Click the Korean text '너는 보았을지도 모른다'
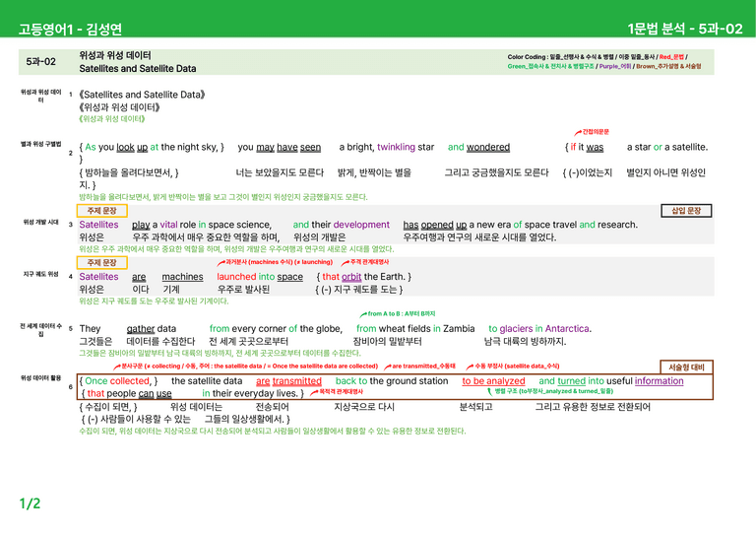The width and height of the screenshot is (756, 535). coord(280,172)
